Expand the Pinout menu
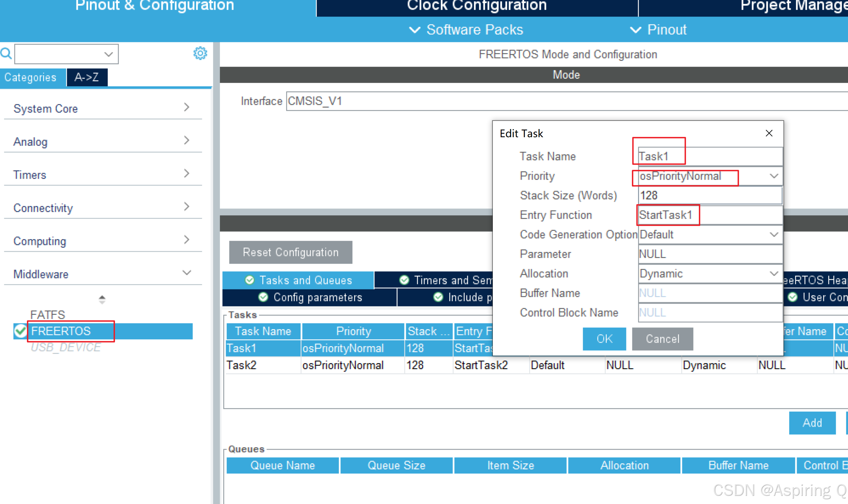 658,30
